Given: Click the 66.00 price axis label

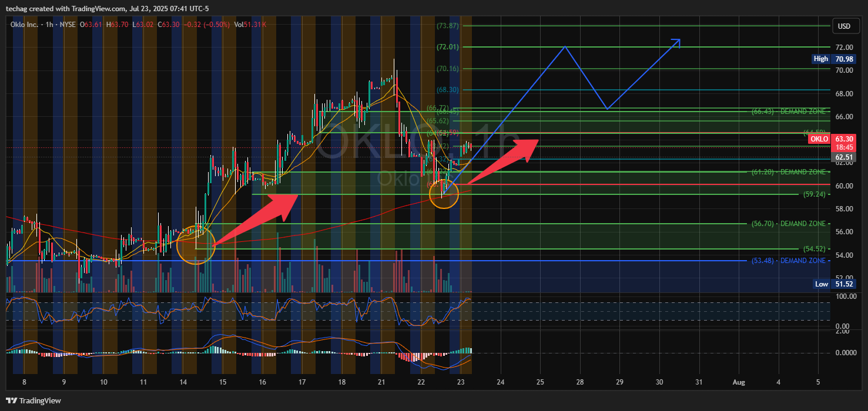Looking at the screenshot, I should point(844,116).
